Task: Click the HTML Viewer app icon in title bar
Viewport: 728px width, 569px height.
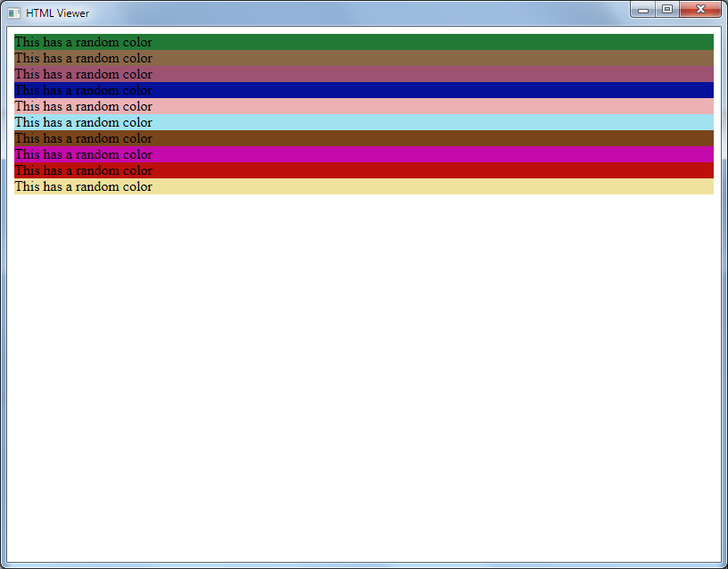Action: tap(14, 13)
